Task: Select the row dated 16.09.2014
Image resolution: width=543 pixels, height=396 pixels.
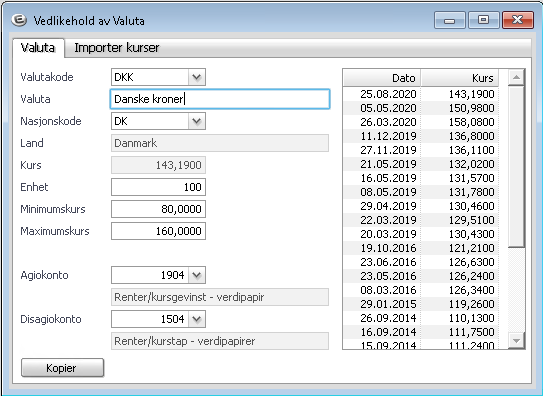Action: tap(421, 332)
